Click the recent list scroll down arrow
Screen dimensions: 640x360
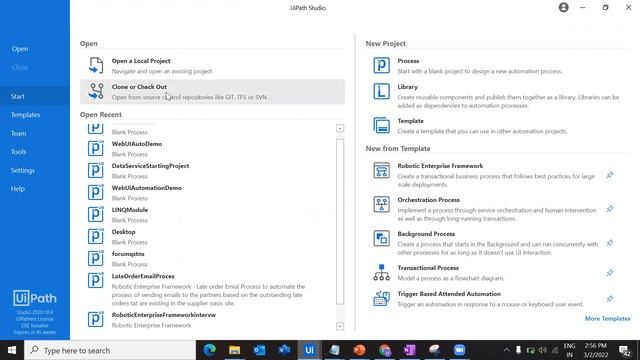point(340,326)
